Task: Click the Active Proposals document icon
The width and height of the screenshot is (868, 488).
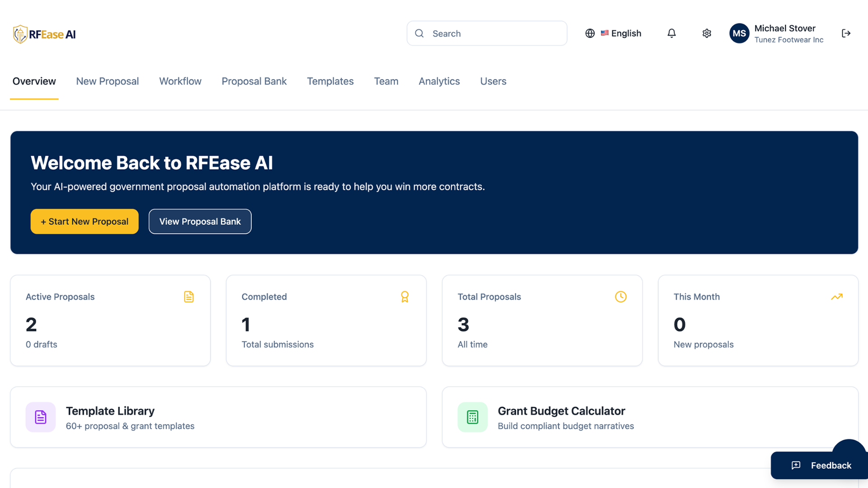Action: [x=189, y=297]
